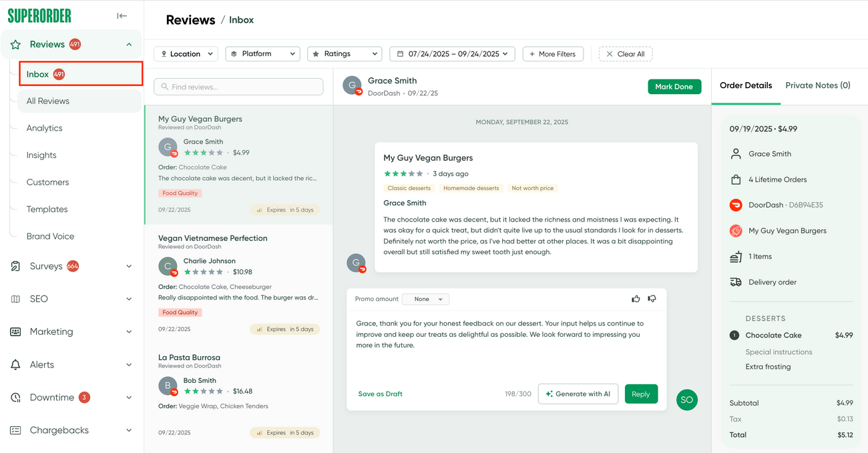
Task: Click Grace Smith avatar in conversation header
Action: 353,86
